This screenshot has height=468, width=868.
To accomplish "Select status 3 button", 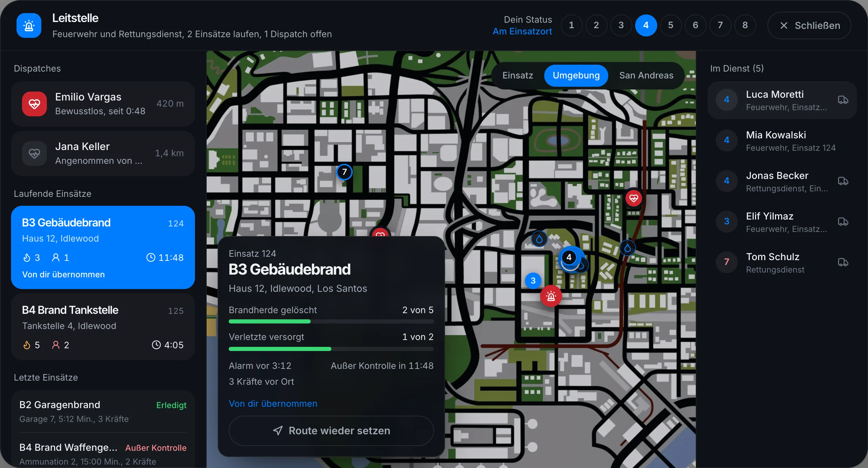I will coord(621,25).
